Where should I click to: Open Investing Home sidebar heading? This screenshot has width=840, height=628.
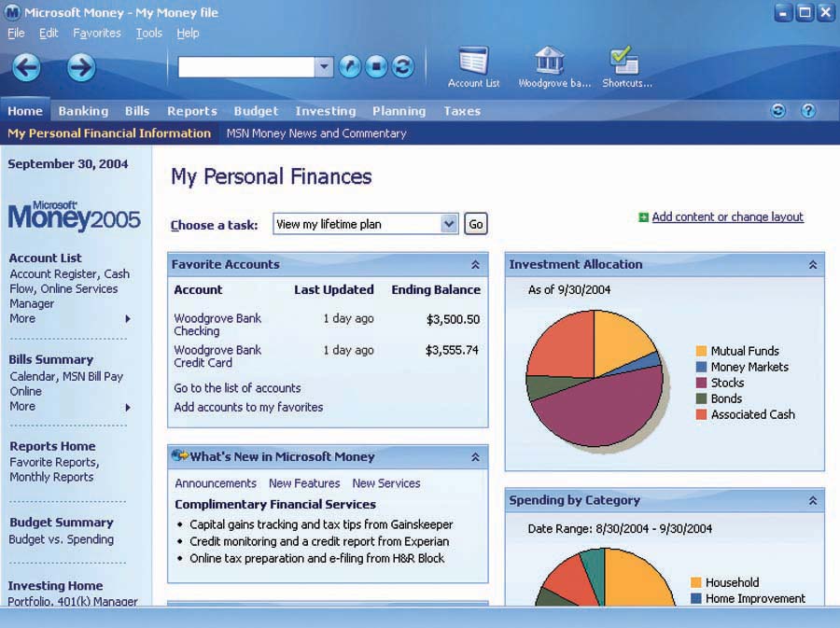pyautogui.click(x=55, y=586)
